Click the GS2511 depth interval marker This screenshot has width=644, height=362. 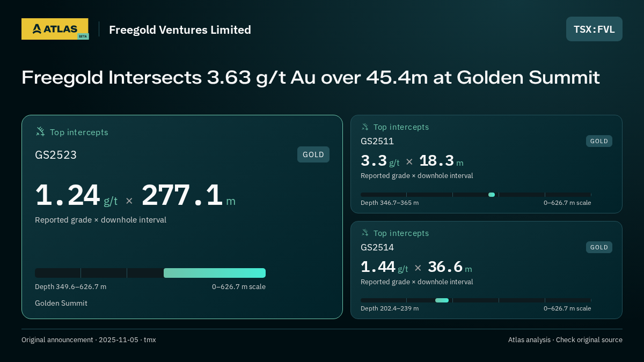[x=492, y=195]
